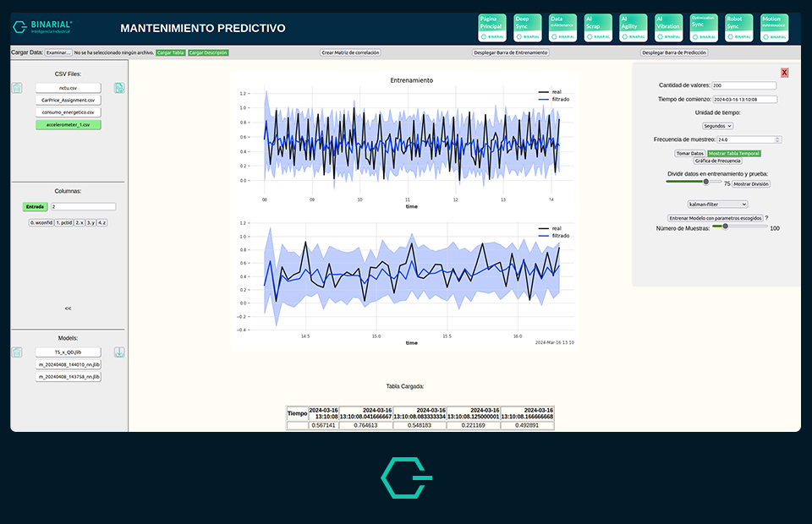Collapse the sidebar with the << control
Viewport: 812px width, 524px height.
(68, 308)
